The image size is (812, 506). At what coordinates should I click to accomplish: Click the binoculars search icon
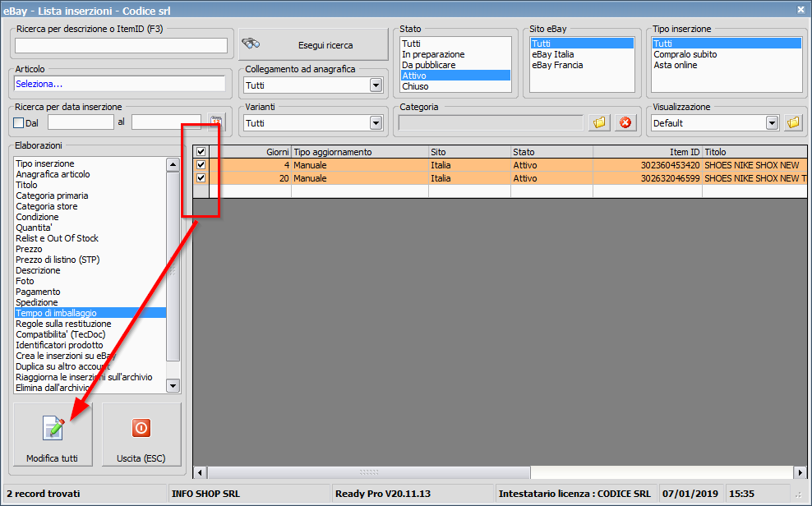(x=251, y=44)
